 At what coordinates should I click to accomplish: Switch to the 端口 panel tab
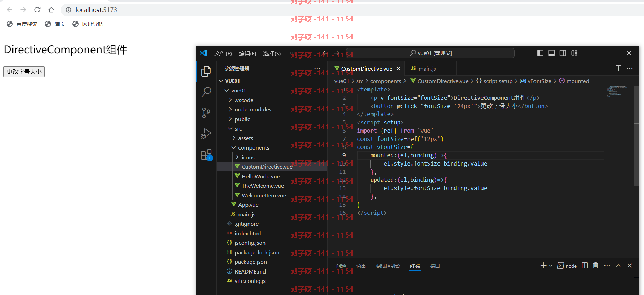tap(435, 266)
